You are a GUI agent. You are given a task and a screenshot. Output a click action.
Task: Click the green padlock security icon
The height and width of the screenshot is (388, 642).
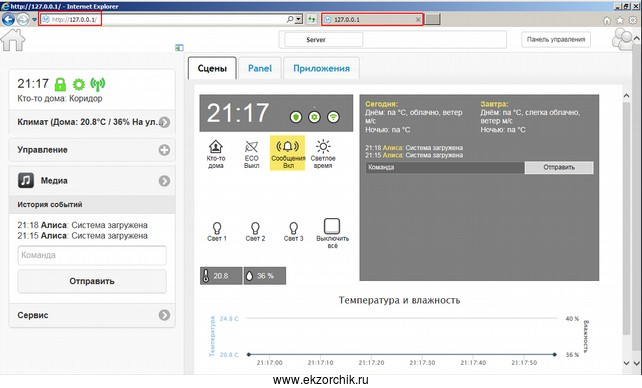[x=60, y=84]
